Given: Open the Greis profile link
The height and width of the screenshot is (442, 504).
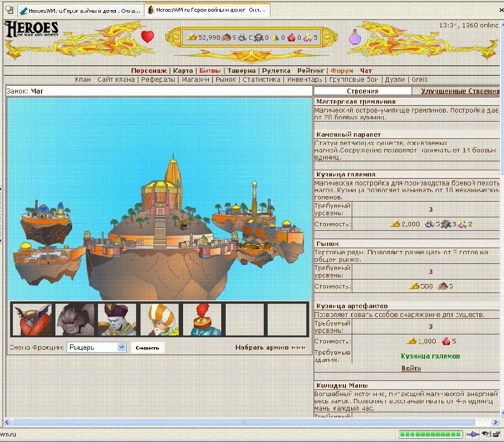Looking at the screenshot, I should [x=419, y=80].
